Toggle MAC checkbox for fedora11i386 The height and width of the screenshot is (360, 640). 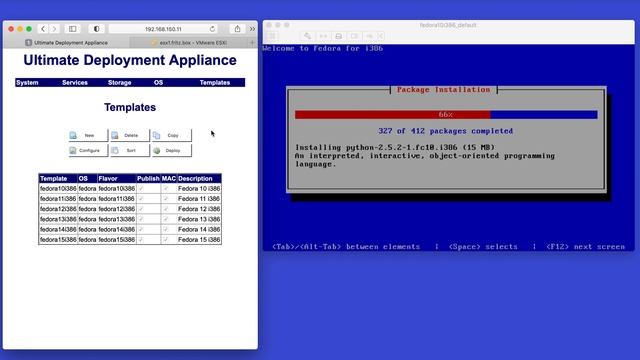[166, 198]
